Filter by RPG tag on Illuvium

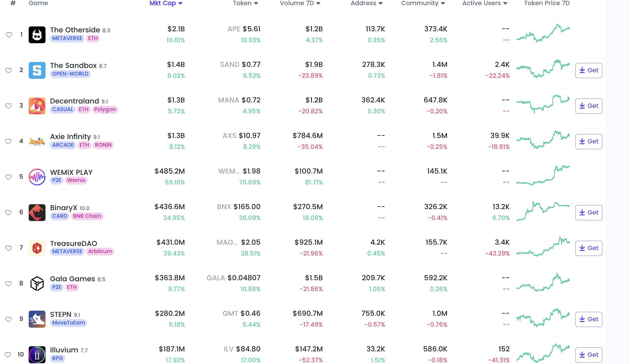pos(57,359)
